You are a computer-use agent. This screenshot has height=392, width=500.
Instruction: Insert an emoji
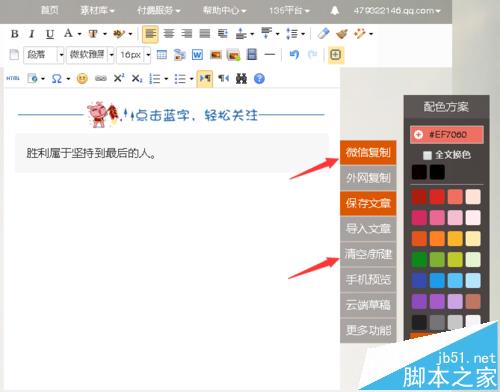click(x=82, y=79)
